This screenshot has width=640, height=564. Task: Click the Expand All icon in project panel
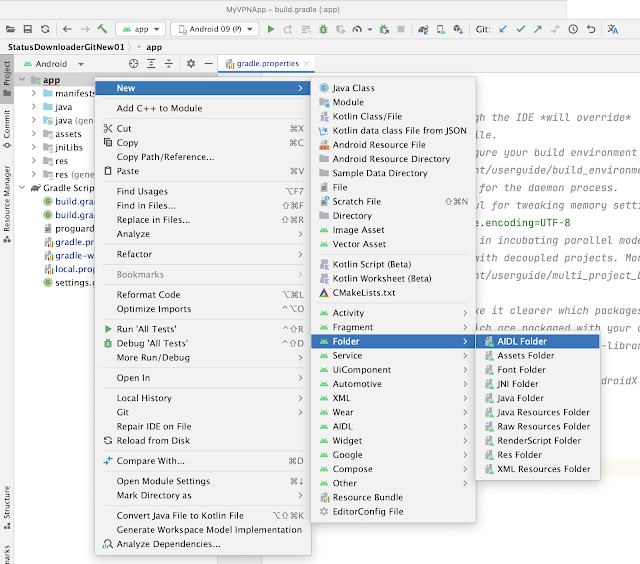[x=151, y=64]
